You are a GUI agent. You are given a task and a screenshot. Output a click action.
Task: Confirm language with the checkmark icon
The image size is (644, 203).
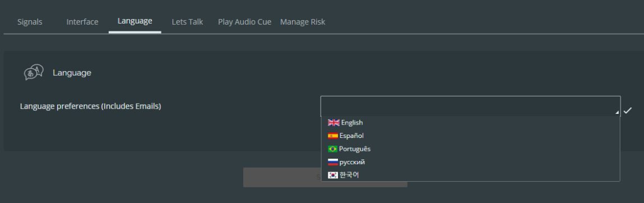coord(627,110)
